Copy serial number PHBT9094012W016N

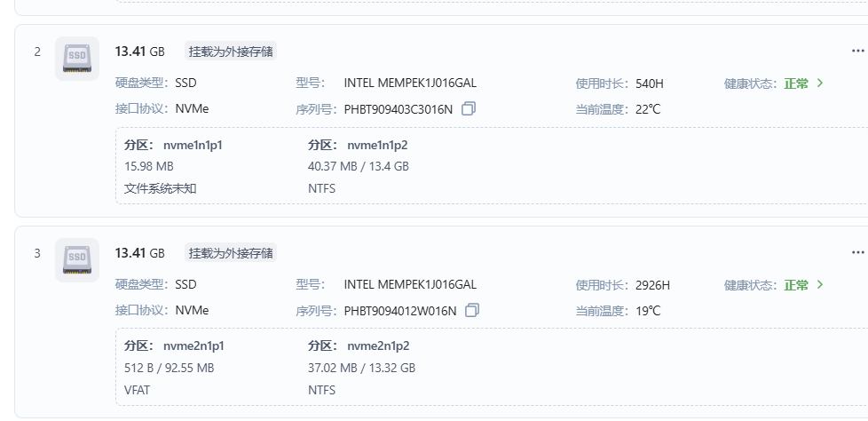tap(472, 311)
